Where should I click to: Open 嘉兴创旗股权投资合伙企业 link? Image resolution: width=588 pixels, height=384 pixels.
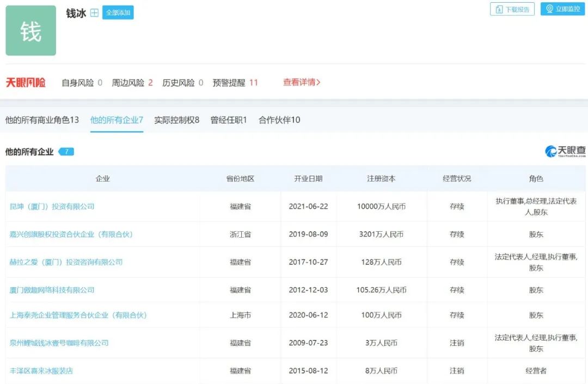(x=71, y=234)
